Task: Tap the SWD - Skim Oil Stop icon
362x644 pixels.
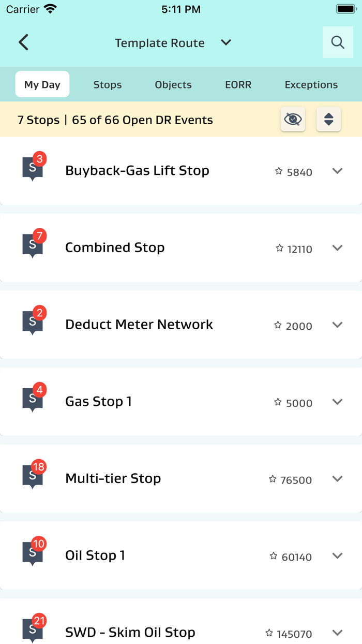Action: tap(33, 631)
